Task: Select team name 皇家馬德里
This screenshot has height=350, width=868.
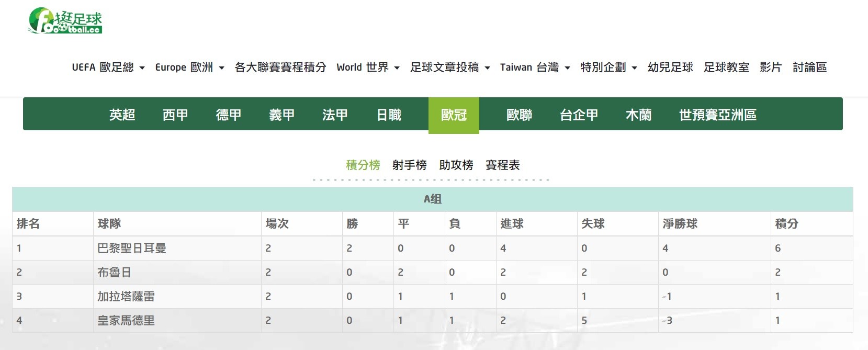Action: (126, 321)
